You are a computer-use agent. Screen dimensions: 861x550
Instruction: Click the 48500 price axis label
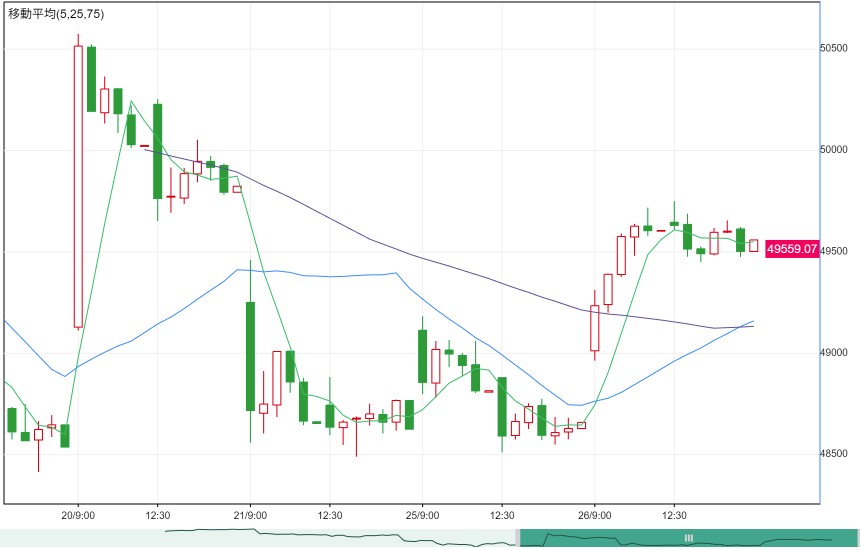pos(833,454)
